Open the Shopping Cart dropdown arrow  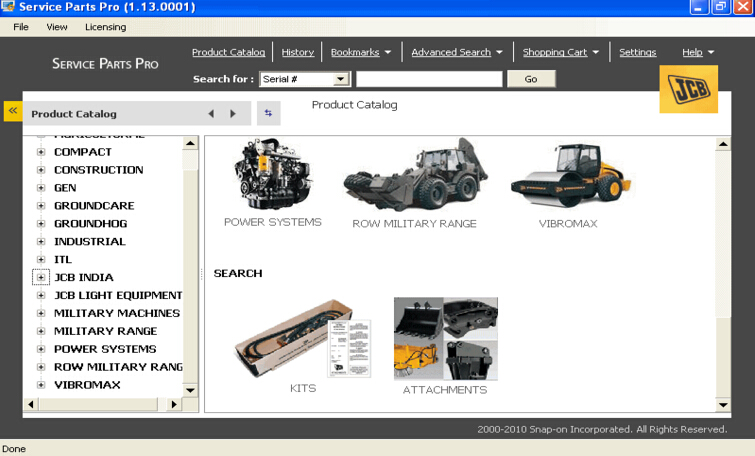pyautogui.click(x=596, y=52)
